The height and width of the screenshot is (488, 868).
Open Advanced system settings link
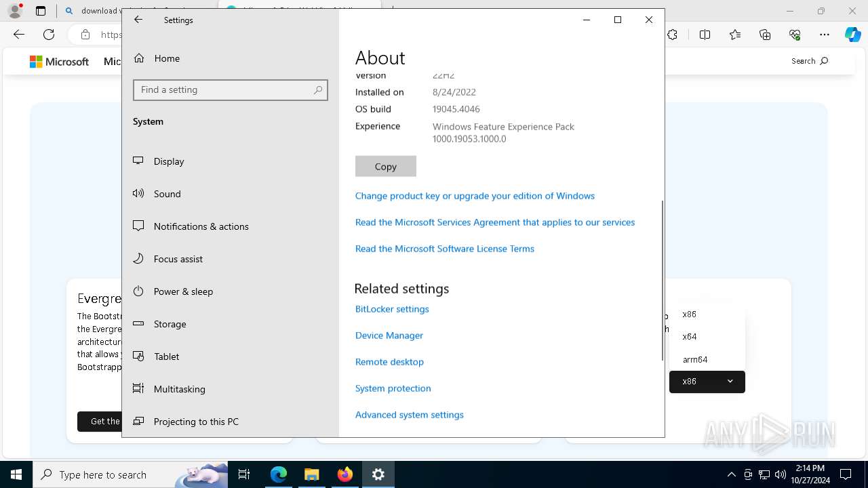coord(410,415)
